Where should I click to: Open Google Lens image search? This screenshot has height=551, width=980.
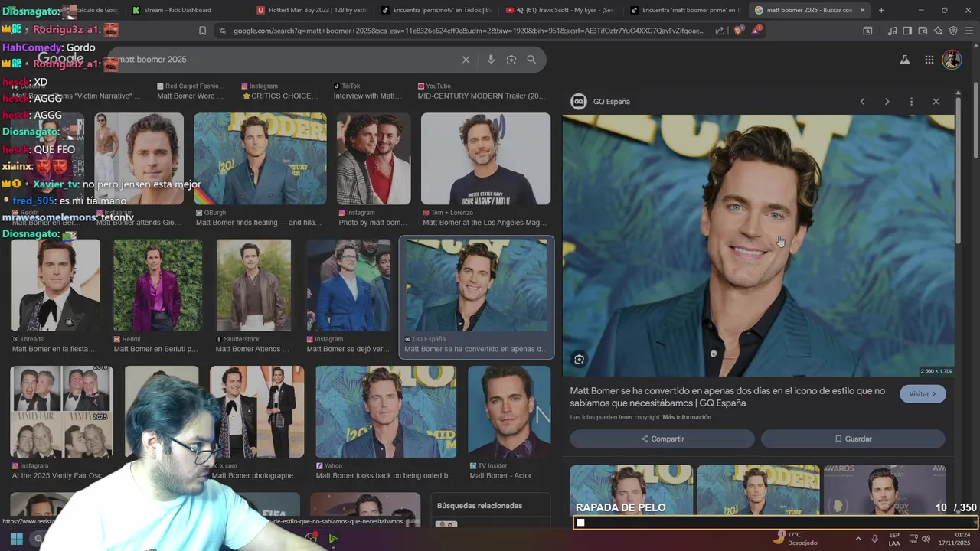(x=511, y=60)
